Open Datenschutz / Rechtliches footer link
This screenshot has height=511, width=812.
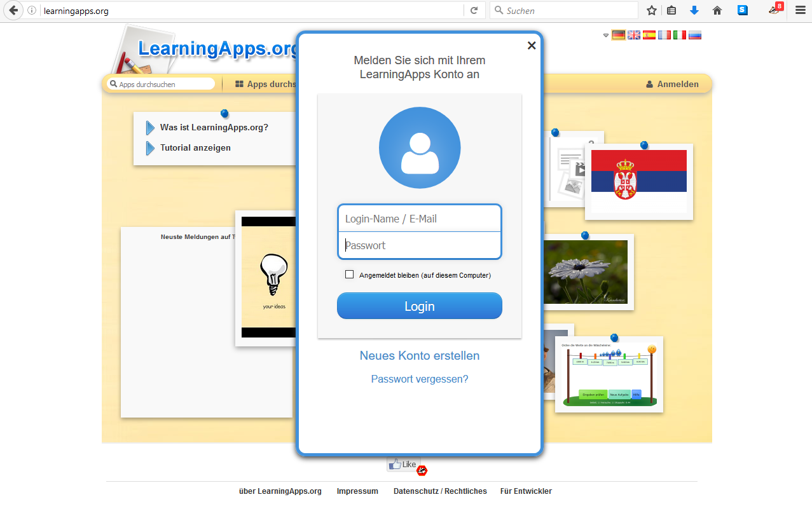coord(440,491)
